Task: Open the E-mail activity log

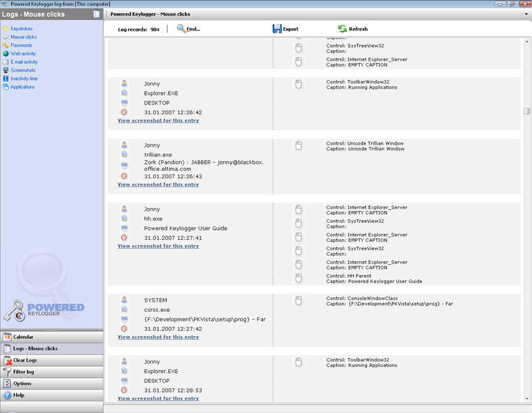Action: (24, 62)
